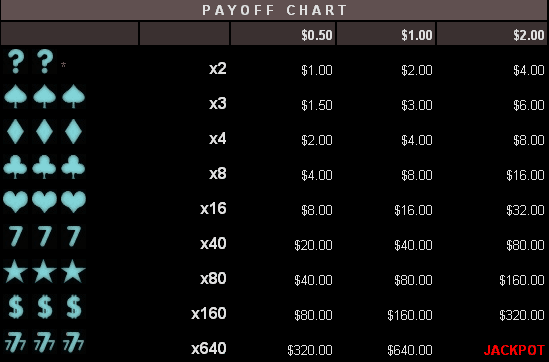
Task: Select the first single seven symbol
Action: point(16,237)
